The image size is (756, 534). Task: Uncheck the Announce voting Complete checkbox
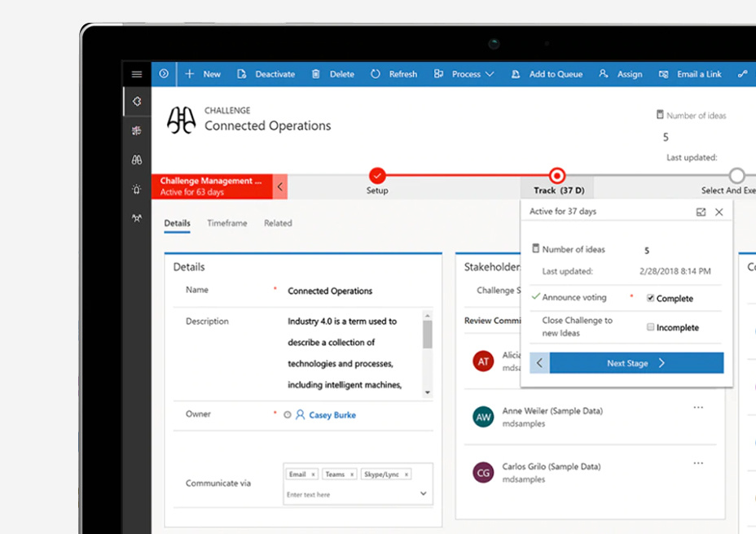tap(650, 299)
